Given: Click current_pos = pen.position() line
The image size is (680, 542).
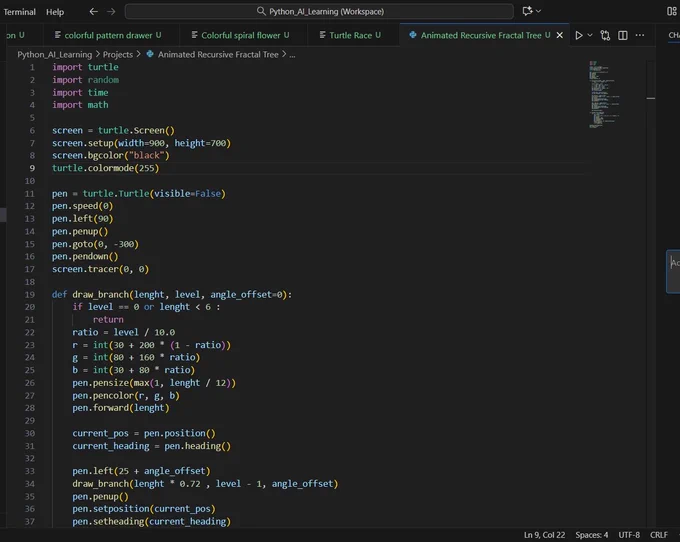Looking at the screenshot, I should tap(144, 434).
